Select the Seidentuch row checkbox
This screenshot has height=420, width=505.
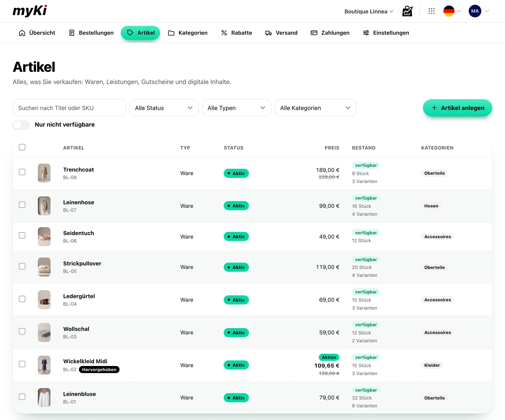[22, 235]
